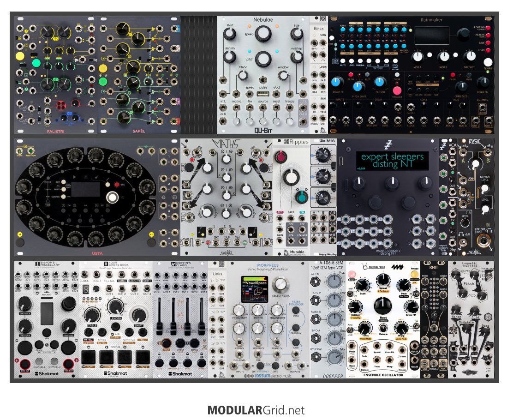Toggle the yellow Freeze button on Ensemble Oscillator

415,274
